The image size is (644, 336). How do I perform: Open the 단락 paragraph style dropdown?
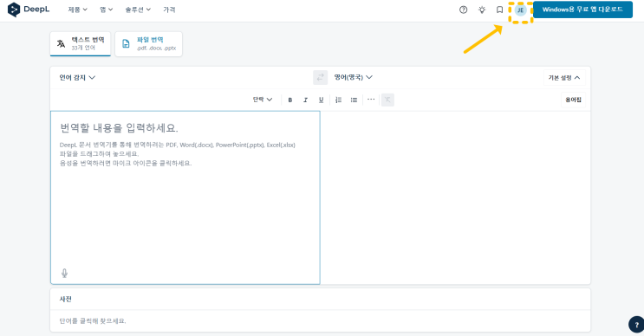[x=263, y=100]
